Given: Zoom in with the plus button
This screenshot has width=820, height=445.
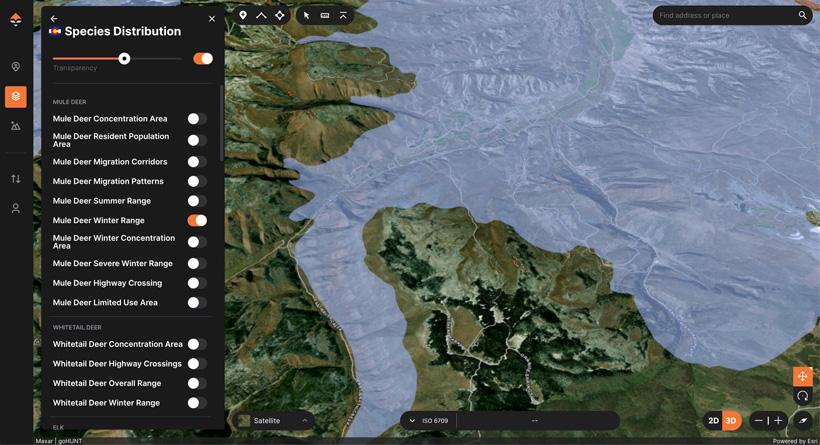Looking at the screenshot, I should [778, 420].
